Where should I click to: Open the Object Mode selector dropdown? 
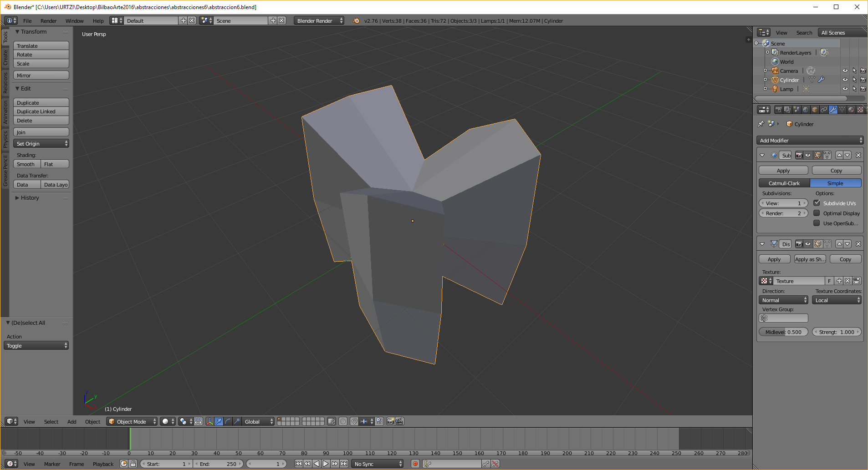point(132,422)
